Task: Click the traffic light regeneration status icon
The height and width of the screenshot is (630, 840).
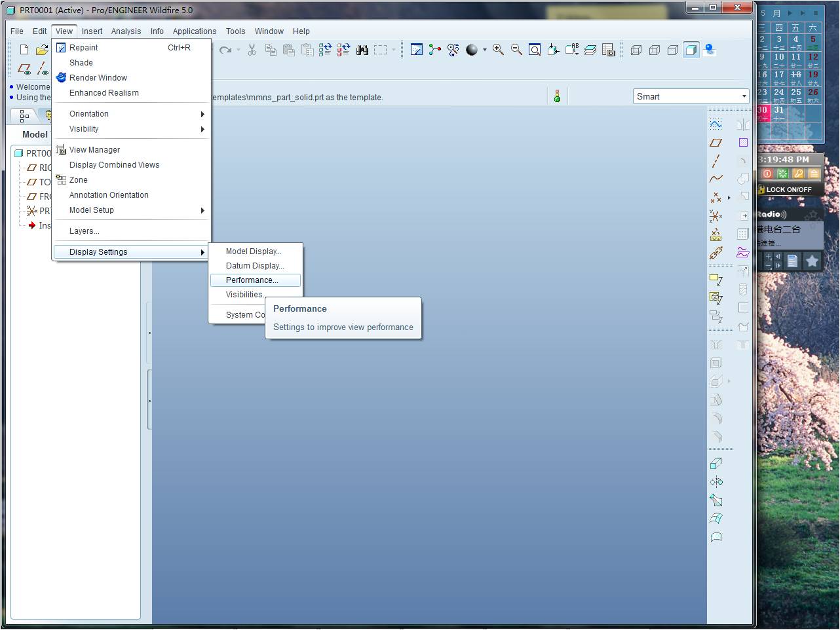Action: click(x=557, y=96)
